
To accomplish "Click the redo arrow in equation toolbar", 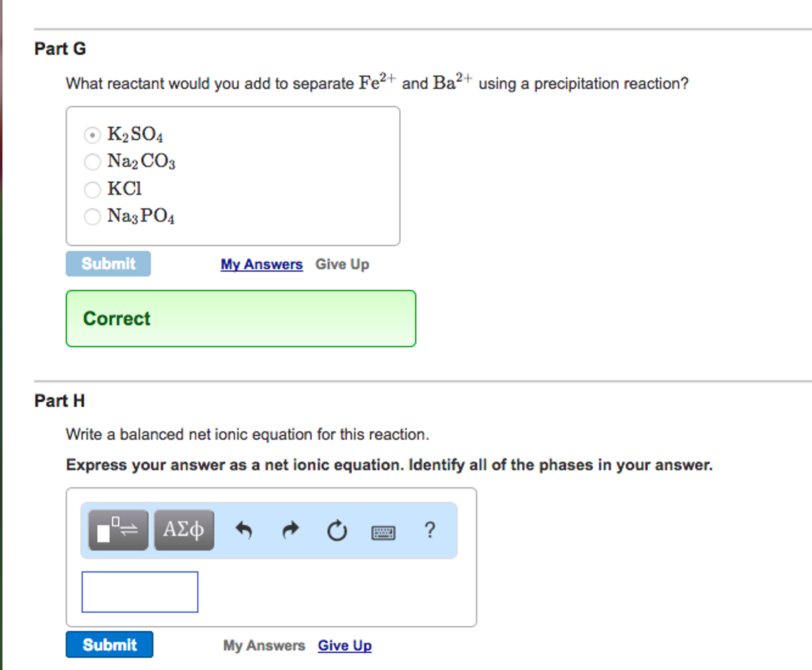I will coord(289,530).
